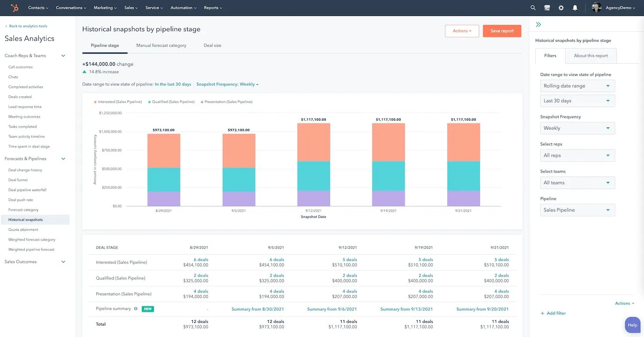Screen dimensions: 644x337
Task: Click the info icon beside Pipeline summary
Action: tap(136, 309)
